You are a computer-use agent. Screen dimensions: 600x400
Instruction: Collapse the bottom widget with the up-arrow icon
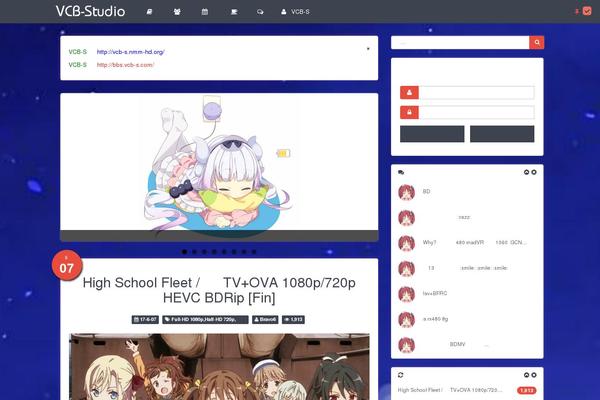coord(527,375)
